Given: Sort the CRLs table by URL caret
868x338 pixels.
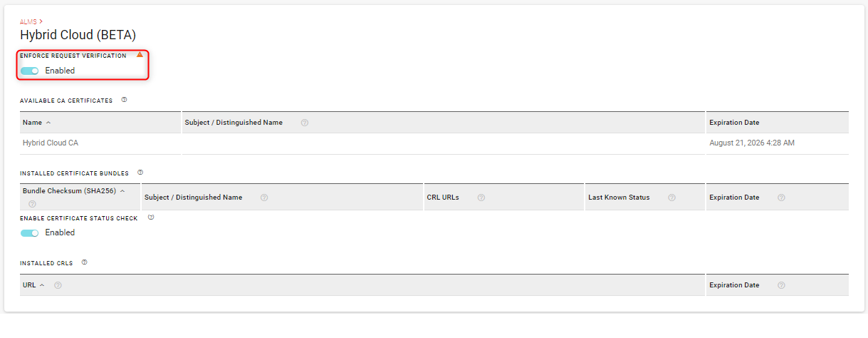Looking at the screenshot, I should (42, 285).
